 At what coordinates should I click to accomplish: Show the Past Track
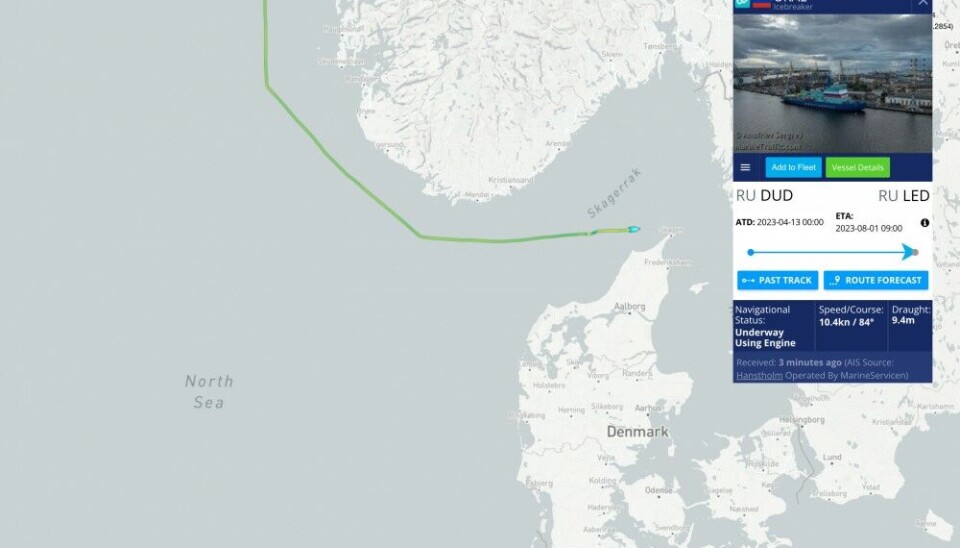point(778,280)
